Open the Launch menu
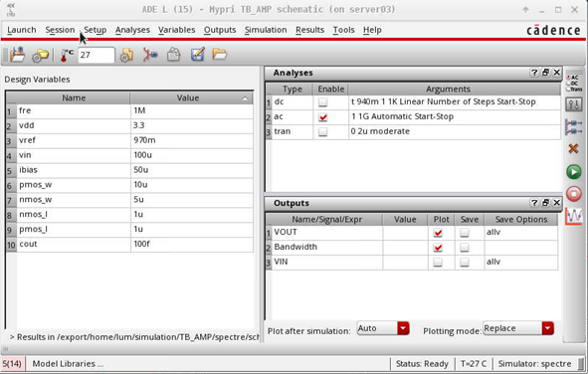Image resolution: width=588 pixels, height=374 pixels. coord(22,30)
